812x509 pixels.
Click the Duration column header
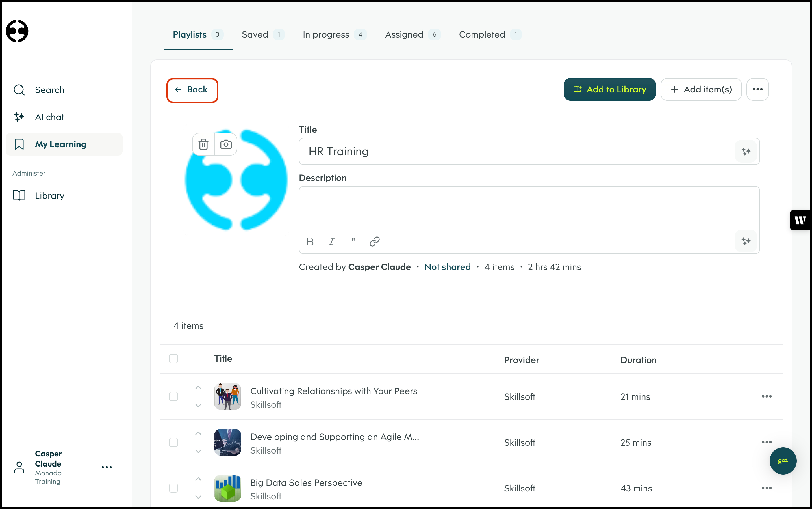[x=638, y=360]
